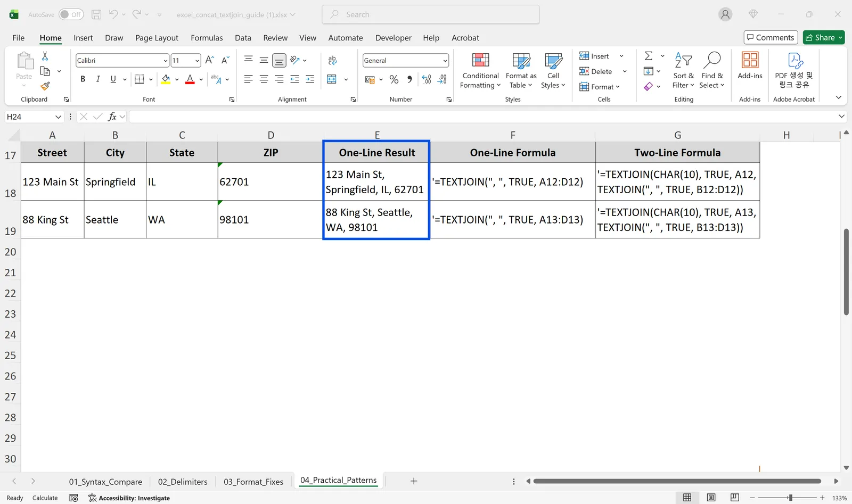Increase decimal places
This screenshot has width=852, height=504.
click(x=427, y=79)
